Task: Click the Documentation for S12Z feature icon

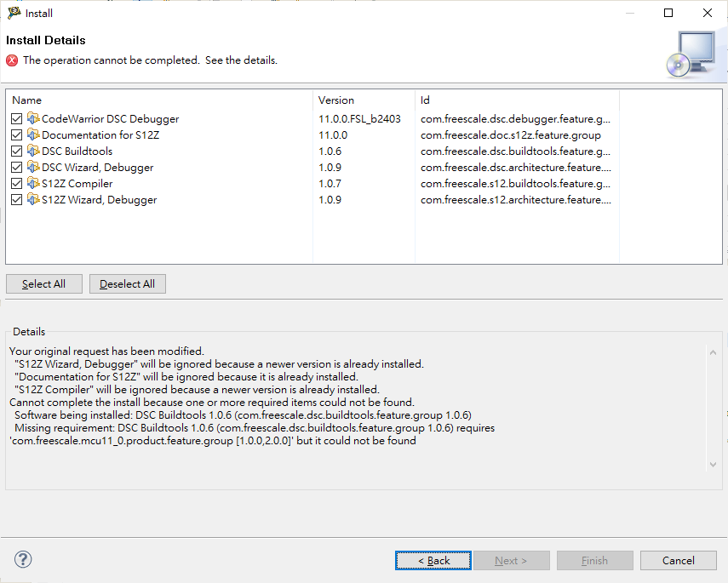Action: click(x=33, y=134)
